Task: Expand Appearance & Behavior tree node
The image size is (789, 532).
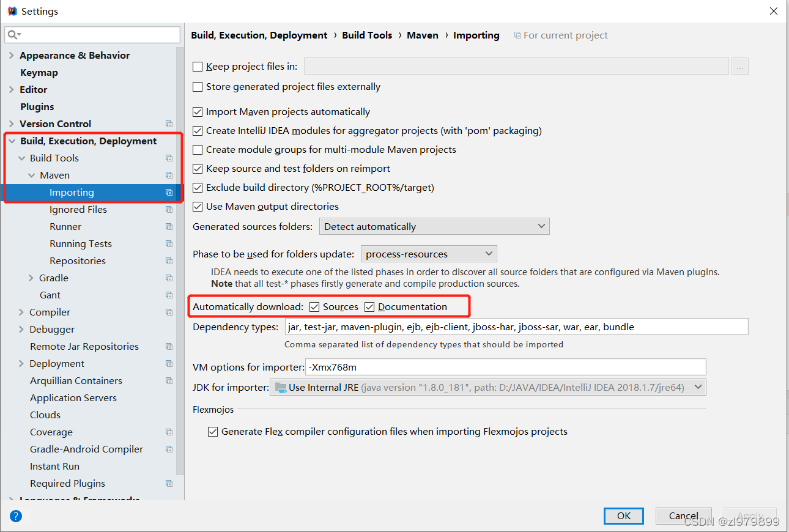Action: pos(12,56)
